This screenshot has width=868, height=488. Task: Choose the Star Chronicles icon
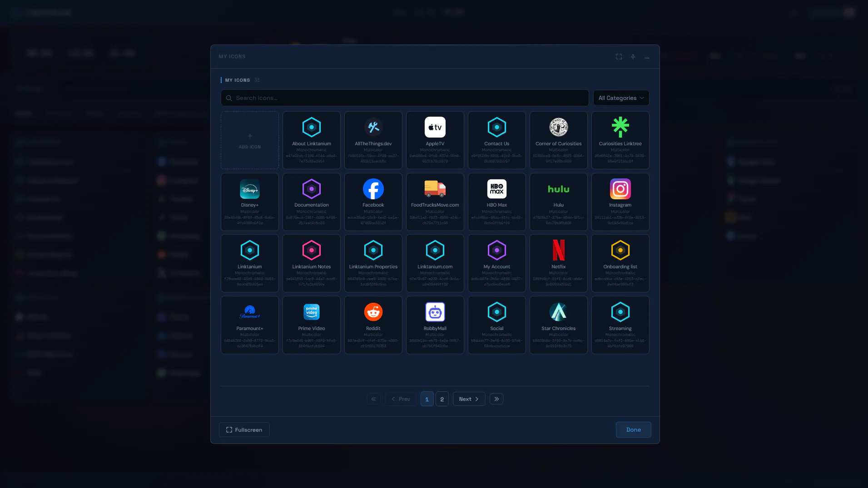tap(559, 325)
